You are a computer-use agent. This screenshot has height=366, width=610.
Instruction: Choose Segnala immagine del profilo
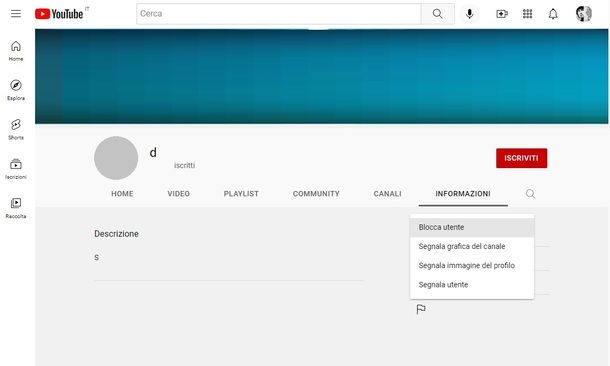[472, 266]
